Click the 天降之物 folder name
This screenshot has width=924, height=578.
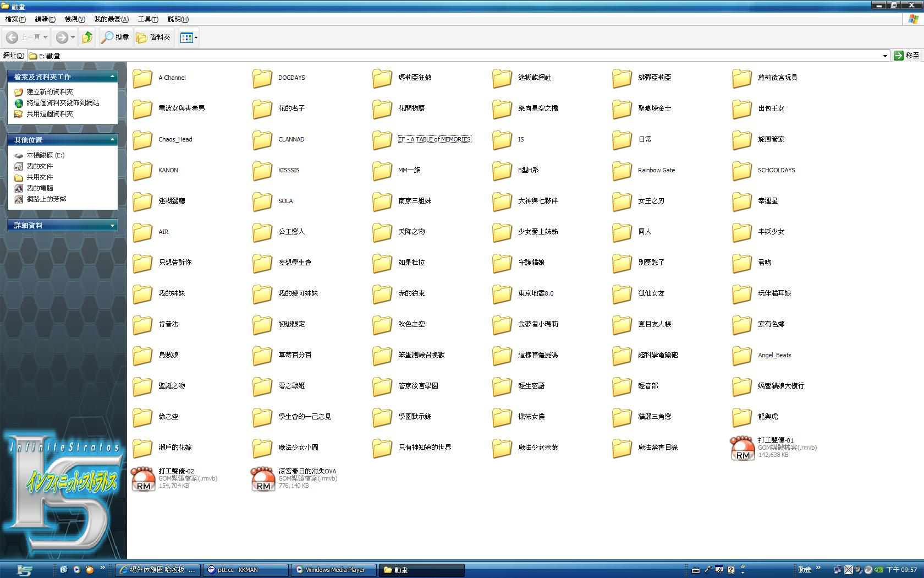pyautogui.click(x=411, y=232)
